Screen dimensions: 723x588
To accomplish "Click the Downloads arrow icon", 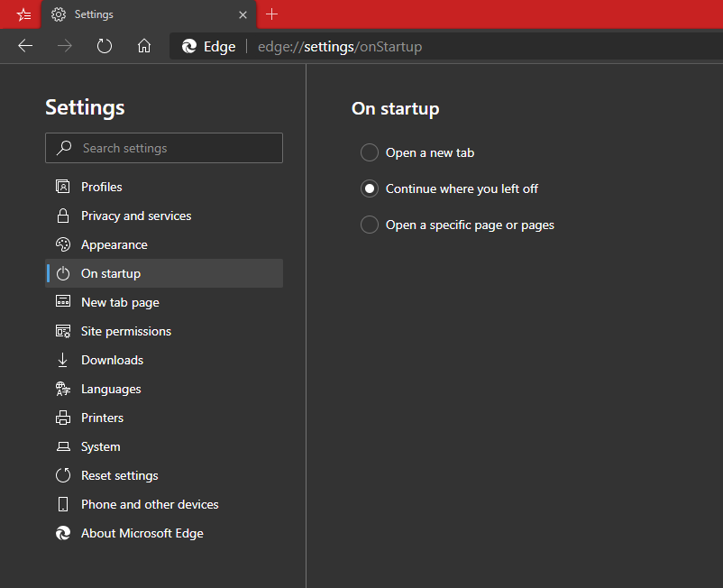I will coord(63,360).
